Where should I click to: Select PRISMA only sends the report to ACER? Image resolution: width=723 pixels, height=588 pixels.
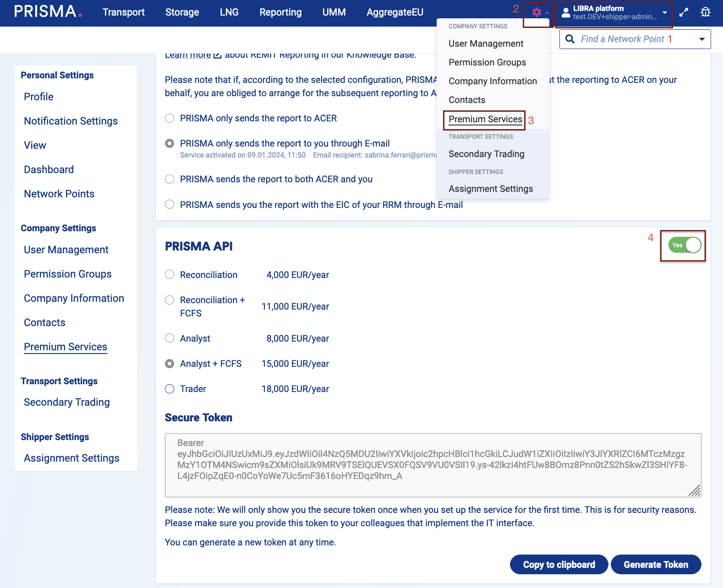point(170,118)
